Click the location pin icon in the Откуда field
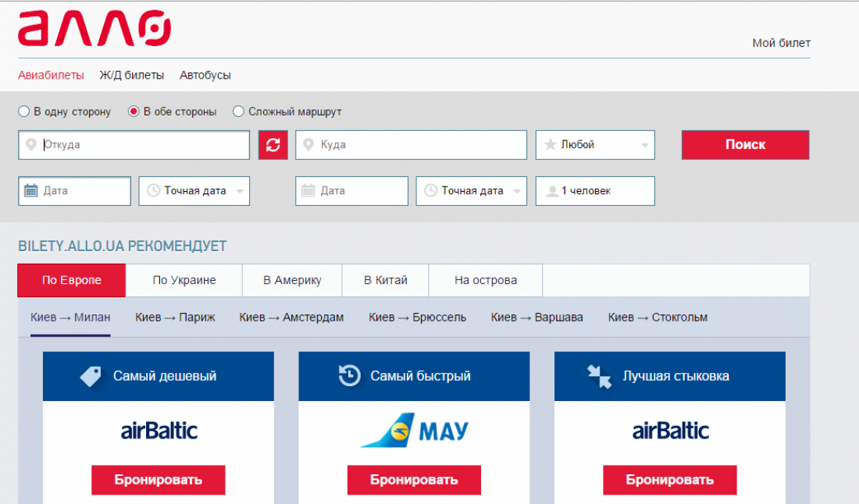 pyautogui.click(x=30, y=144)
